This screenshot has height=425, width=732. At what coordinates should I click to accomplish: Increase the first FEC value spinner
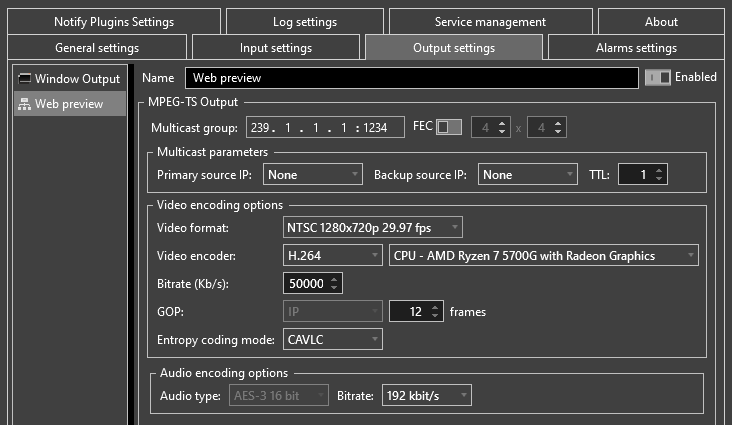(x=502, y=123)
